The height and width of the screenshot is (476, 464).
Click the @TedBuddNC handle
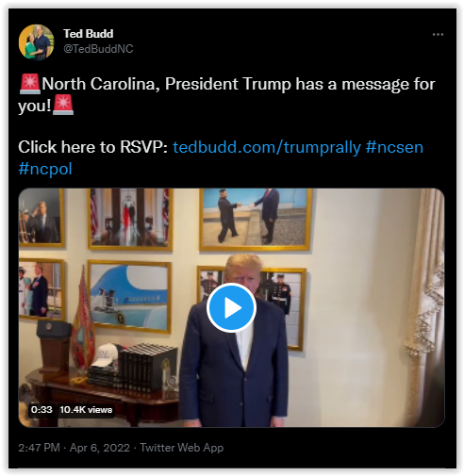pos(98,49)
